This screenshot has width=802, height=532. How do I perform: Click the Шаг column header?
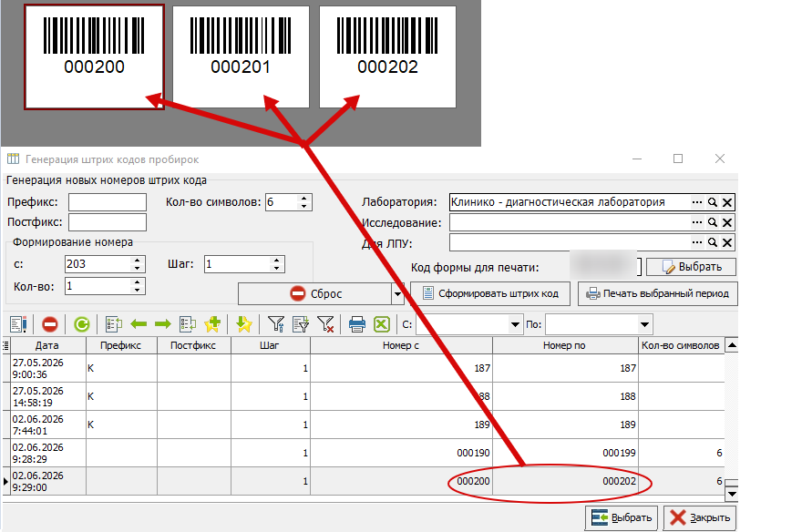(271, 346)
